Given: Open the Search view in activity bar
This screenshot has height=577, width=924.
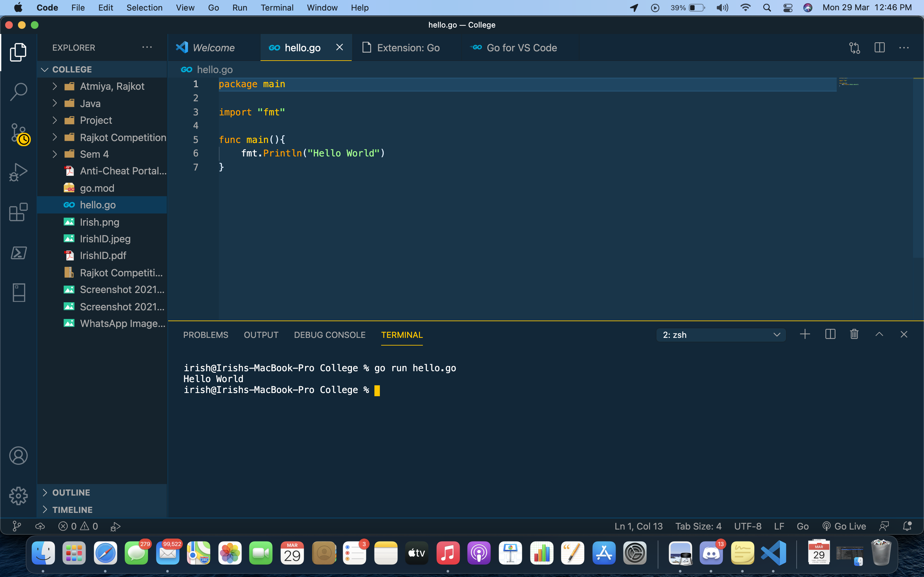Looking at the screenshot, I should point(18,92).
